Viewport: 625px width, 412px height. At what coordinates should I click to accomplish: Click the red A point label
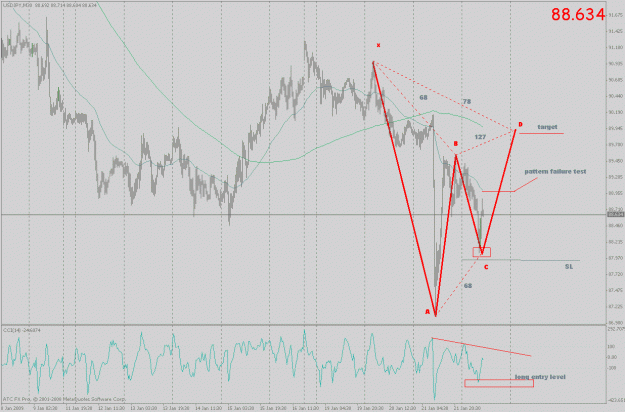tap(427, 312)
